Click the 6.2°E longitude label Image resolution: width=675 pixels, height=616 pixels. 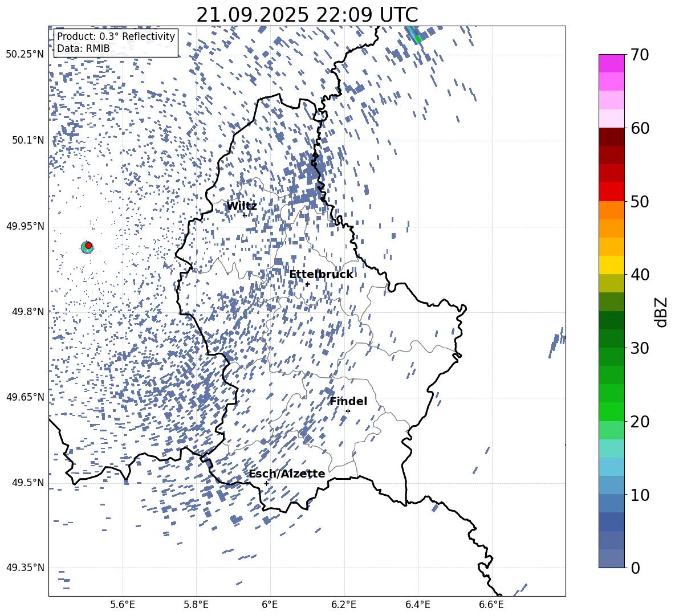pos(344,605)
